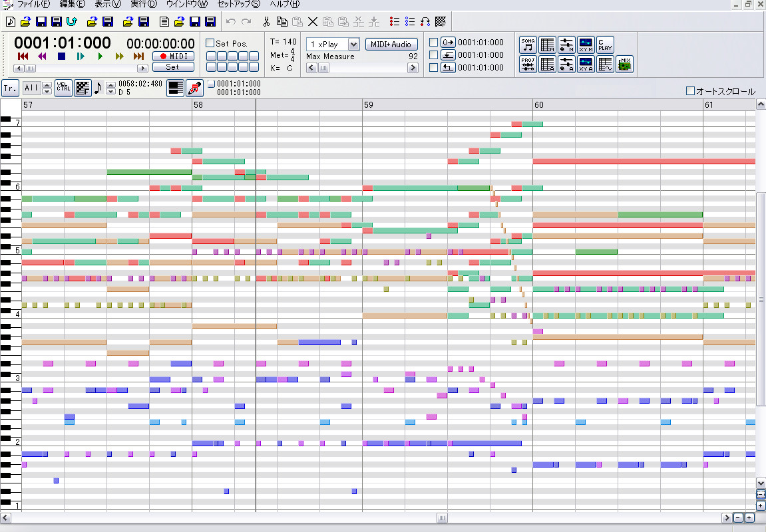Click the Max Measure slider thumb
This screenshot has width=766, height=532.
323,68
